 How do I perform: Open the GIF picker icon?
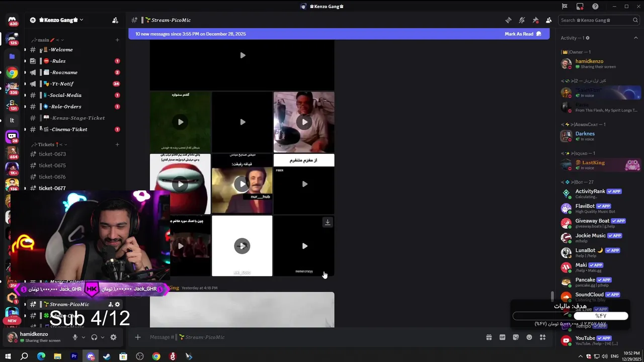(x=502, y=337)
